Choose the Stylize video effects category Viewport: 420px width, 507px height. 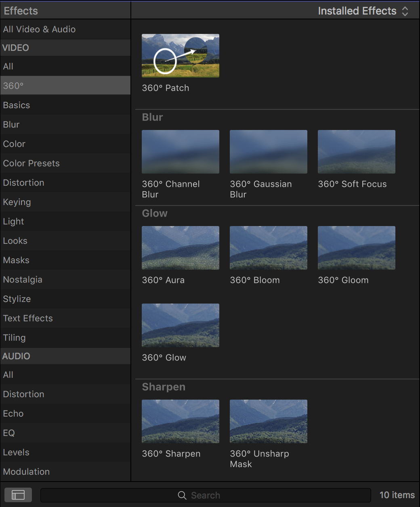pos(65,299)
